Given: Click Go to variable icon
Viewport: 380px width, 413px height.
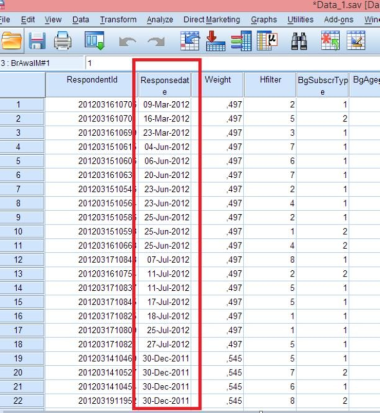Looking at the screenshot, I should [x=215, y=41].
